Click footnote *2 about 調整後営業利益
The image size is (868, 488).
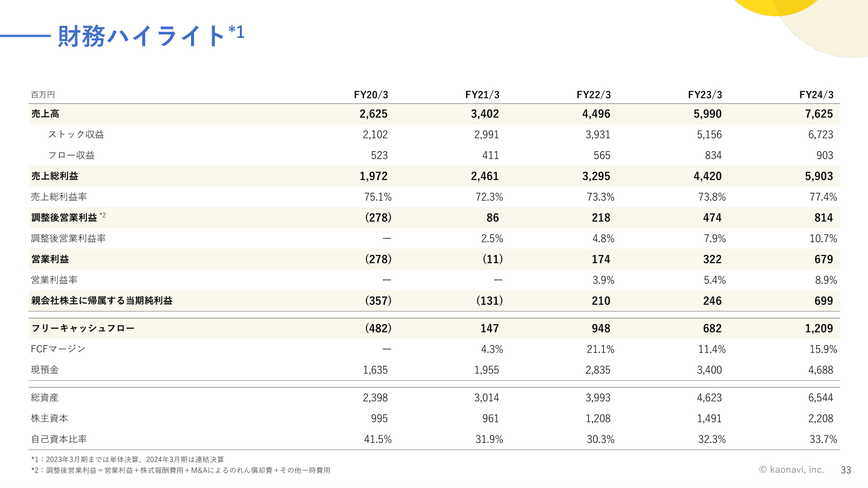click(180, 470)
